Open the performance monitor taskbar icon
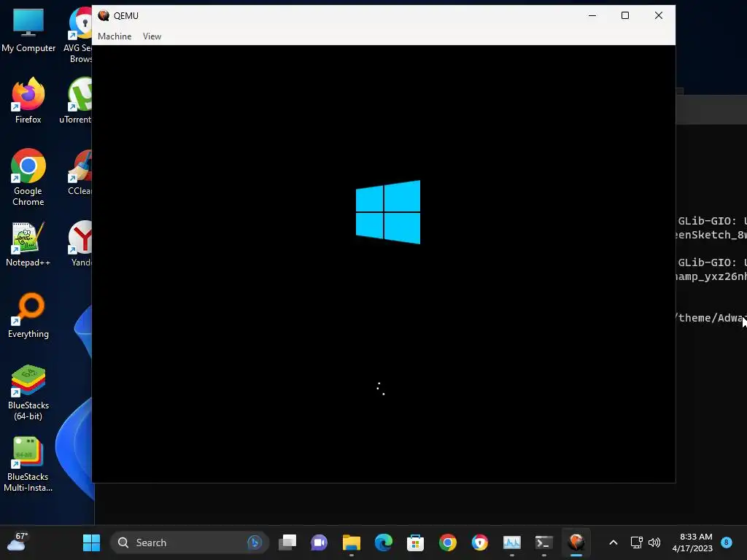Viewport: 747px width, 560px height. tap(511, 542)
